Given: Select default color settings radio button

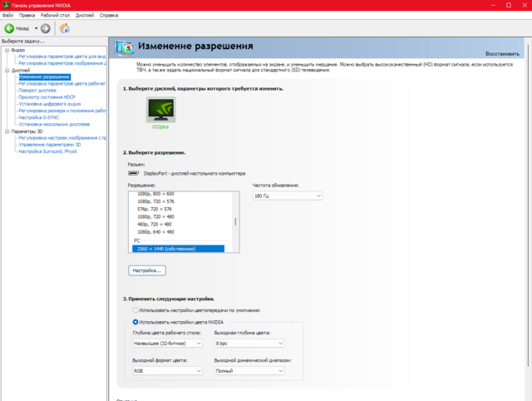Looking at the screenshot, I should (x=136, y=309).
